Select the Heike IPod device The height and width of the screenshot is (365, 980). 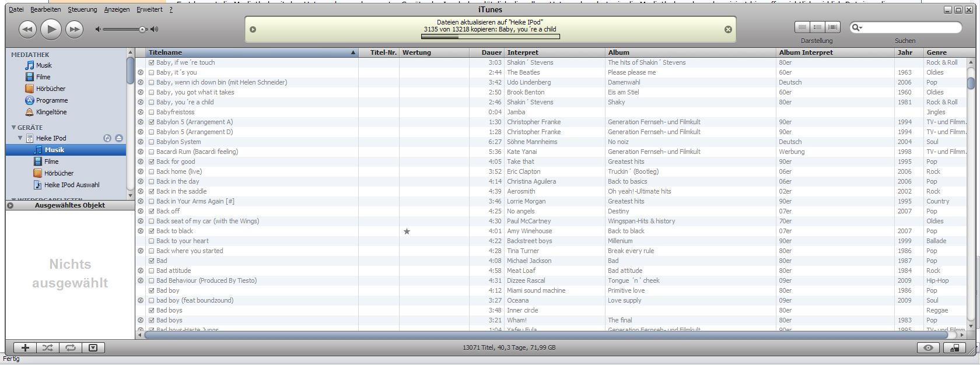click(x=51, y=138)
